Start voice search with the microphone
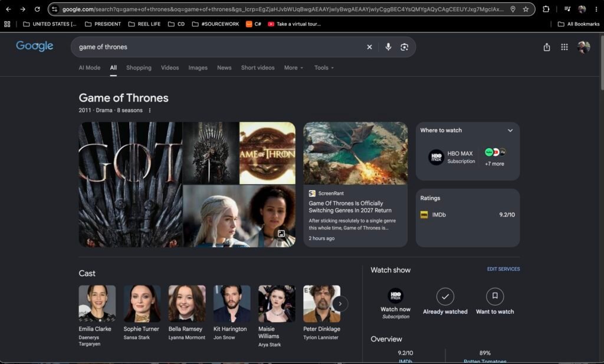Image resolution: width=604 pixels, height=364 pixels. [388, 47]
